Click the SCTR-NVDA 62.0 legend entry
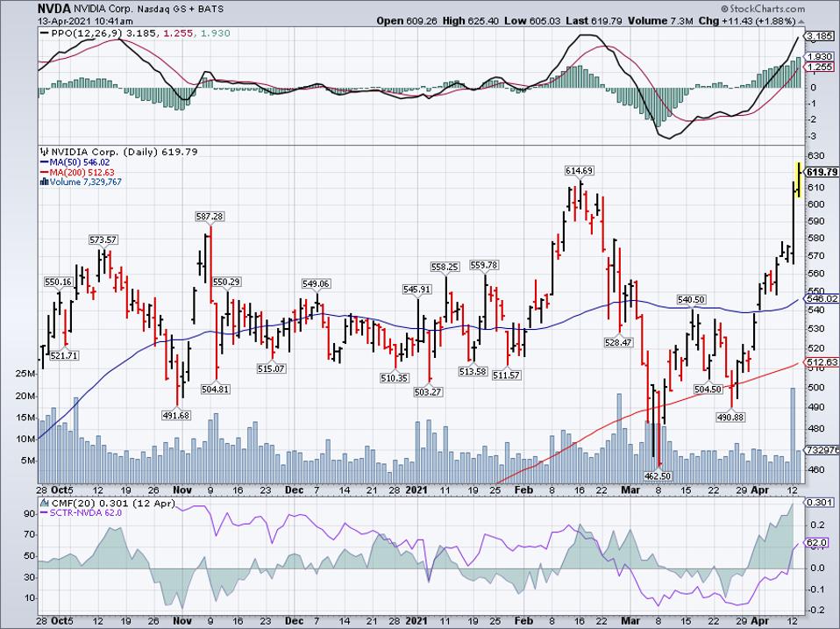The width and height of the screenshot is (840, 629). click(81, 513)
